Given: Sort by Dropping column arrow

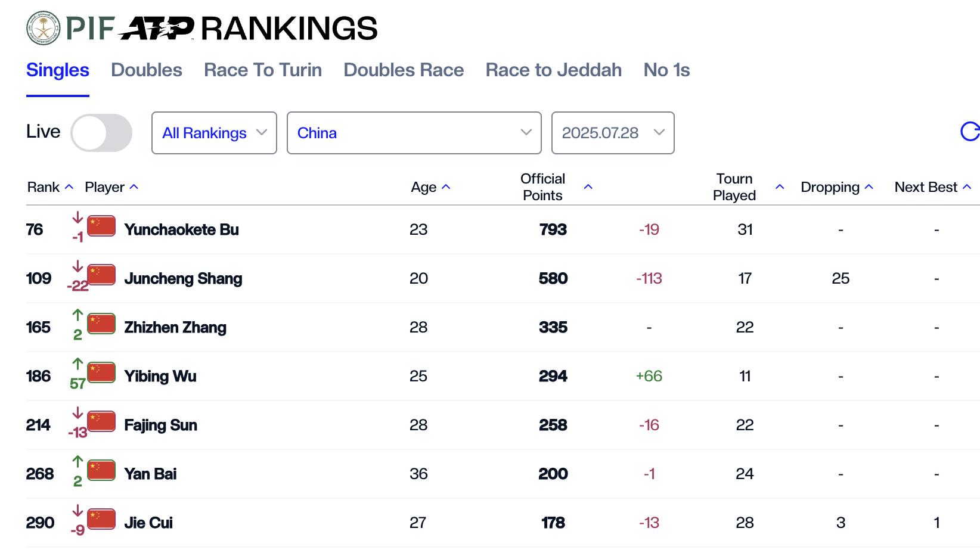Looking at the screenshot, I should [x=869, y=187].
